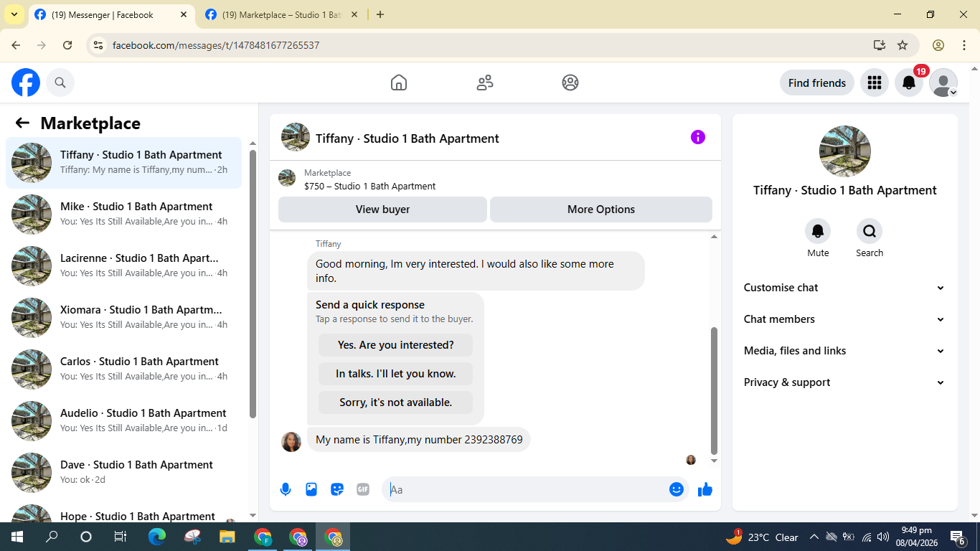Click the large listing photo in right panel

pos(845,151)
